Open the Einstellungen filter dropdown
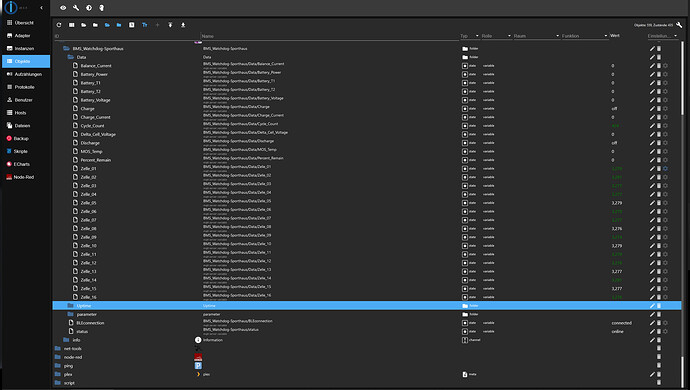The image size is (690, 390). [x=663, y=36]
